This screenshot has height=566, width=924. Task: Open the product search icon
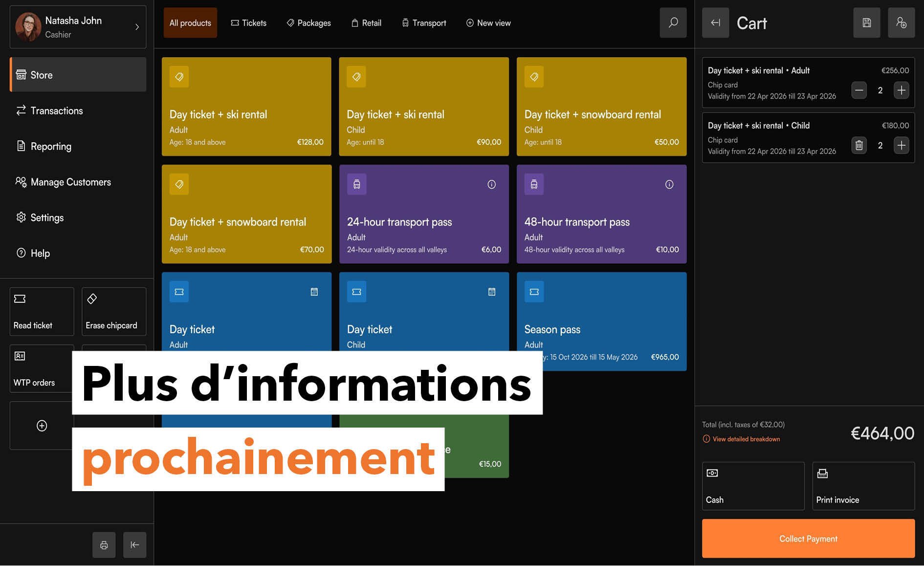pyautogui.click(x=673, y=23)
